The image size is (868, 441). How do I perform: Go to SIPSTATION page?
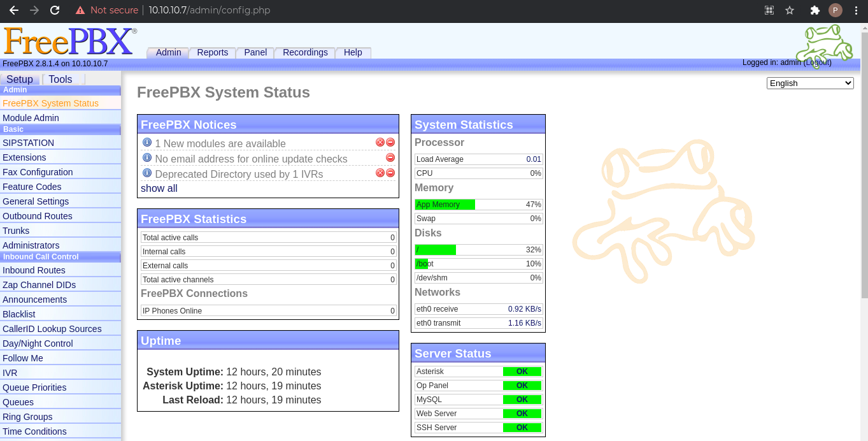pyautogui.click(x=60, y=143)
